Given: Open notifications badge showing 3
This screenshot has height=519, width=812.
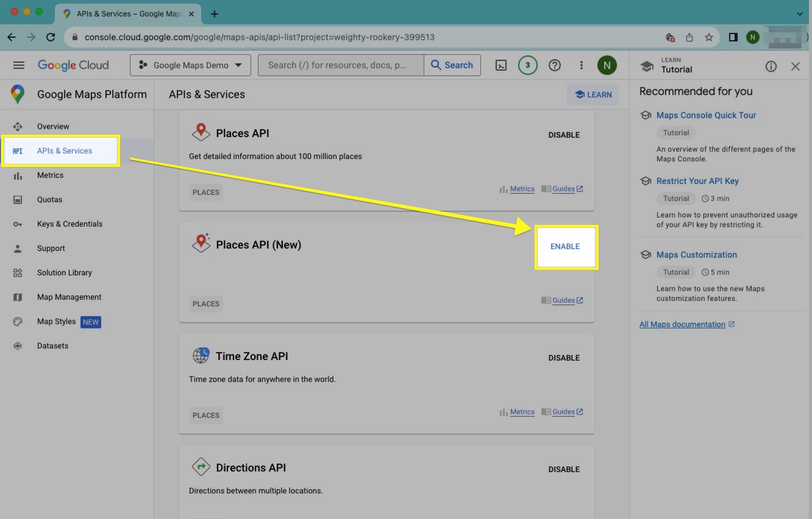Looking at the screenshot, I should click(528, 65).
